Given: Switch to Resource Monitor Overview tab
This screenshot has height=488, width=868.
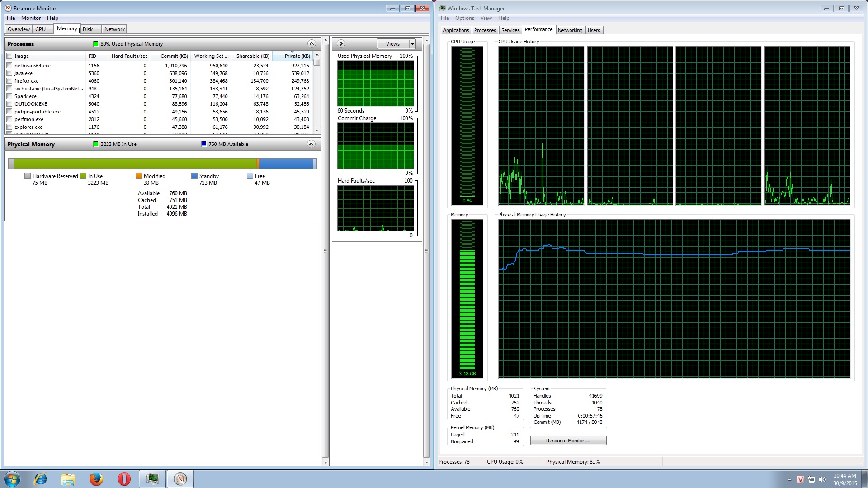Looking at the screenshot, I should click(19, 29).
